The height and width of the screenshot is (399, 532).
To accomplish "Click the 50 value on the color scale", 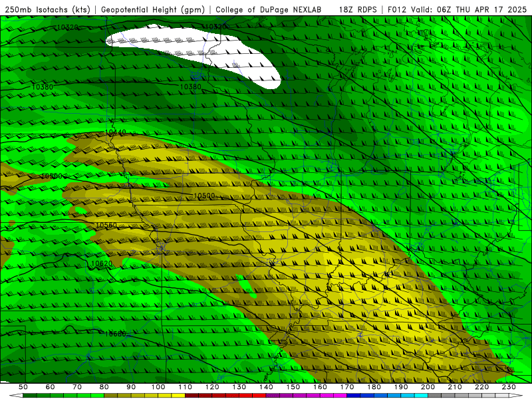I will (x=23, y=387).
